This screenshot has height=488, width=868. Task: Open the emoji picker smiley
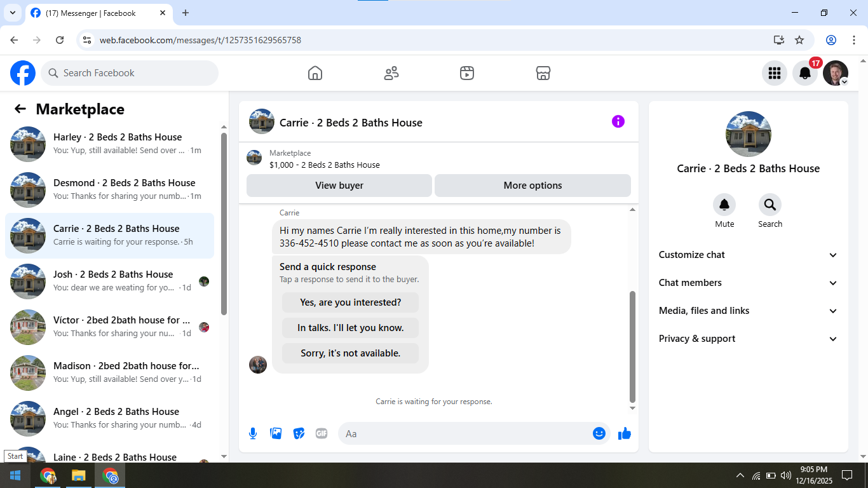pyautogui.click(x=599, y=433)
